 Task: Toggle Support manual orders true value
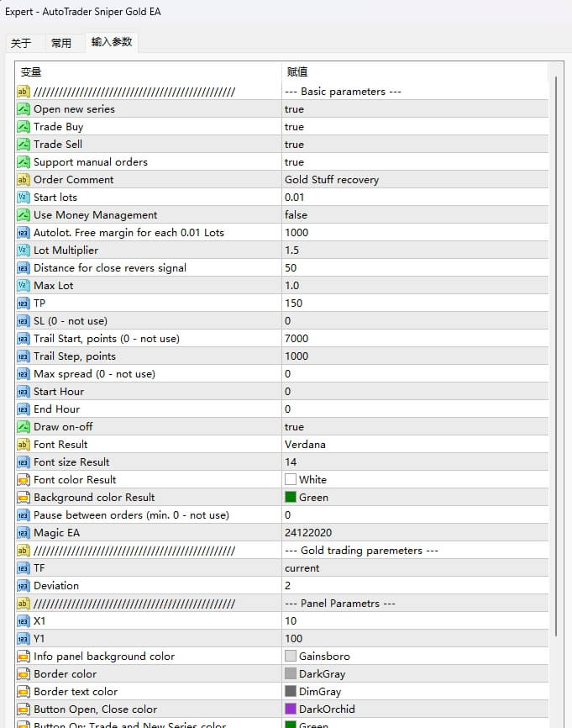415,162
